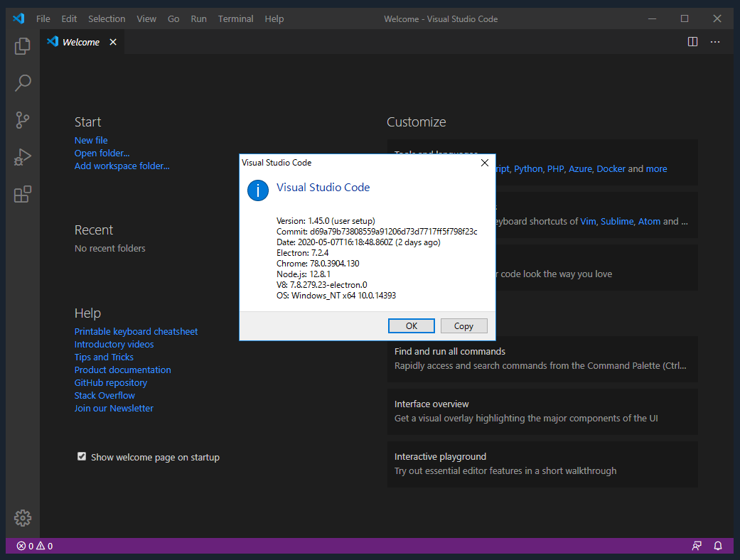Click the Open folder... link

102,153
